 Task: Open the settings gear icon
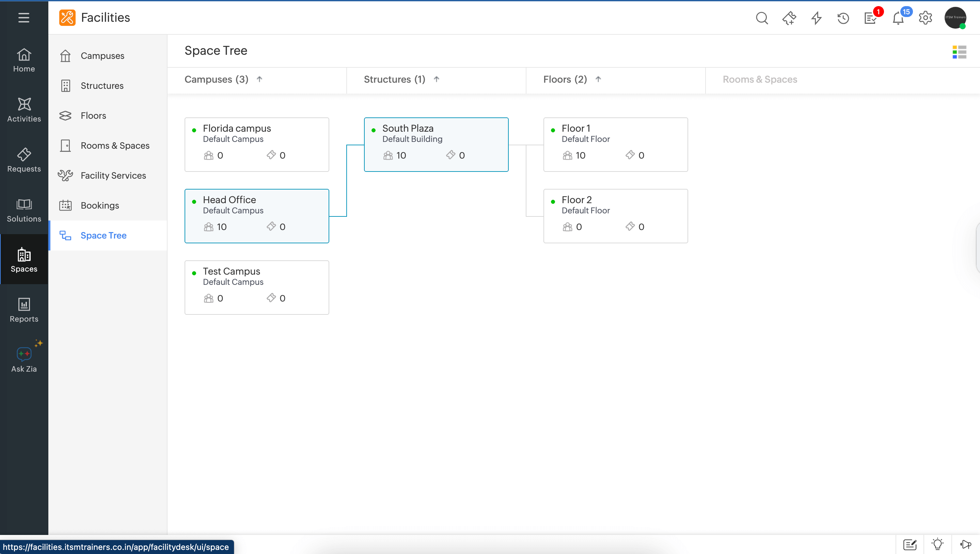925,18
